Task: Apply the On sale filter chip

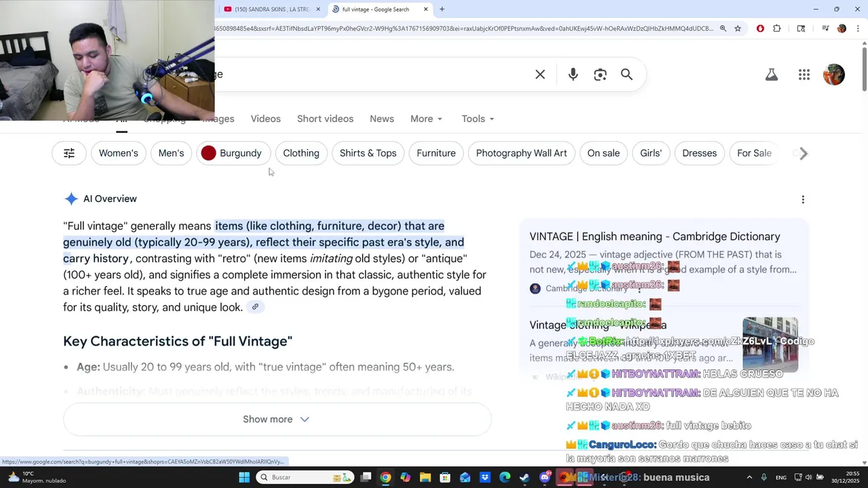Action: click(604, 153)
